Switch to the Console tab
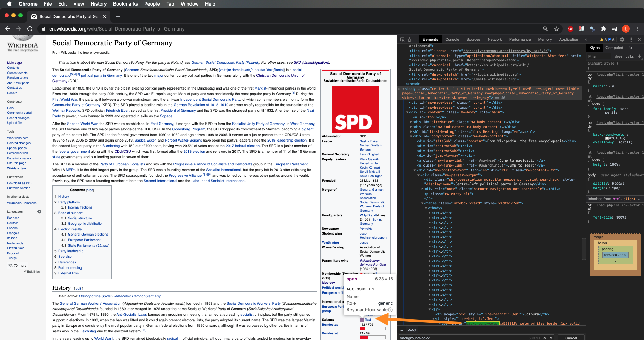The height and width of the screenshot is (340, 644). (x=452, y=39)
